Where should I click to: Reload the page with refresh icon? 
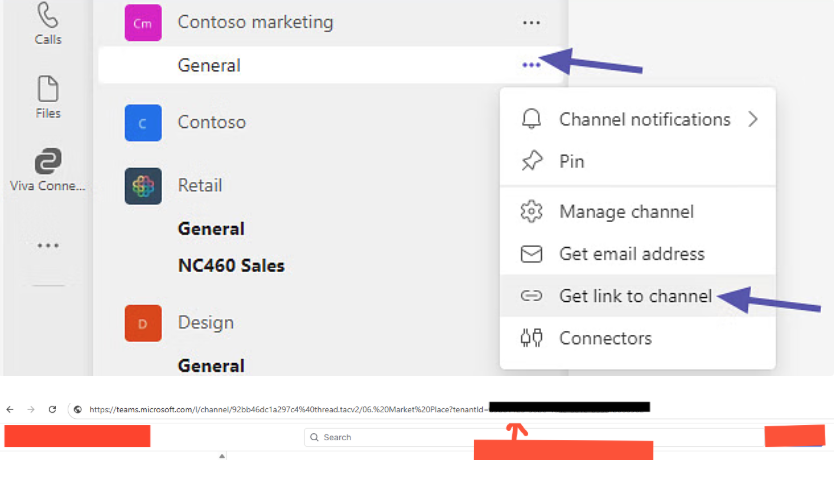(x=52, y=409)
